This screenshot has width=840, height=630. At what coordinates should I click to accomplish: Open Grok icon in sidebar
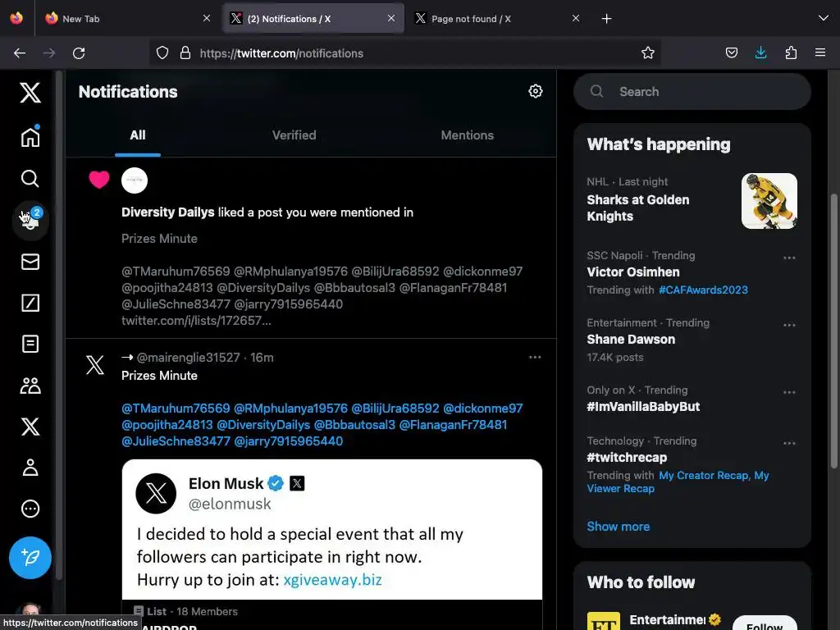click(x=30, y=303)
